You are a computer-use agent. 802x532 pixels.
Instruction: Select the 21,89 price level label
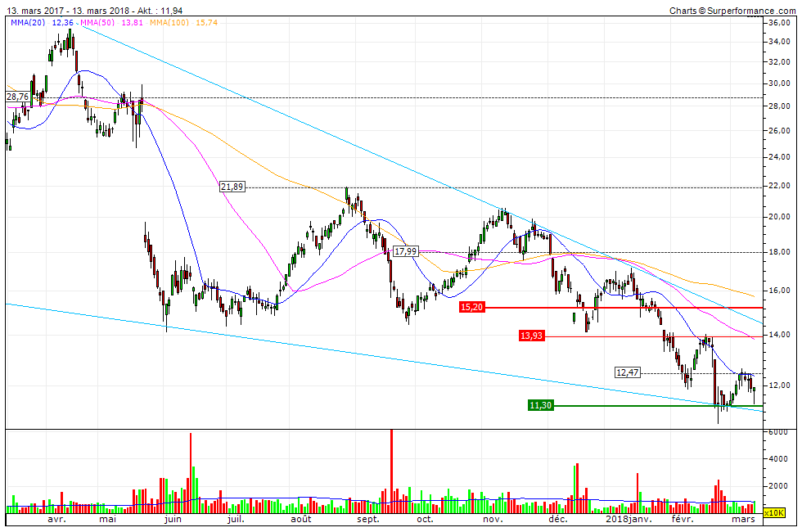click(232, 187)
